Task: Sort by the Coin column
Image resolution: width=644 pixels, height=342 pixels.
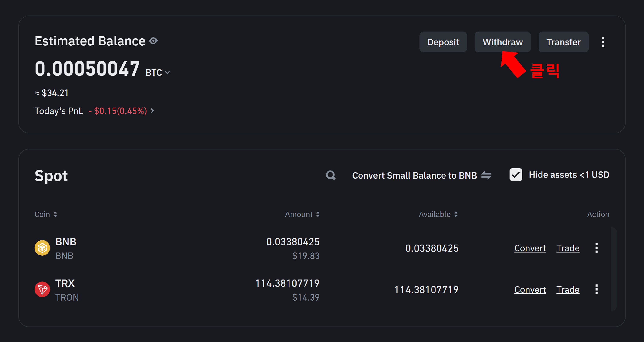Action: click(46, 214)
